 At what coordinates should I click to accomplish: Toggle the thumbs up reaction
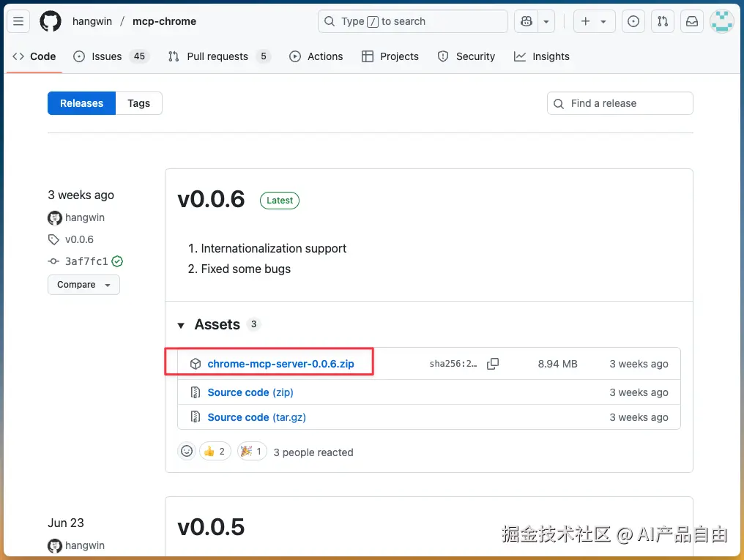pyautogui.click(x=215, y=452)
